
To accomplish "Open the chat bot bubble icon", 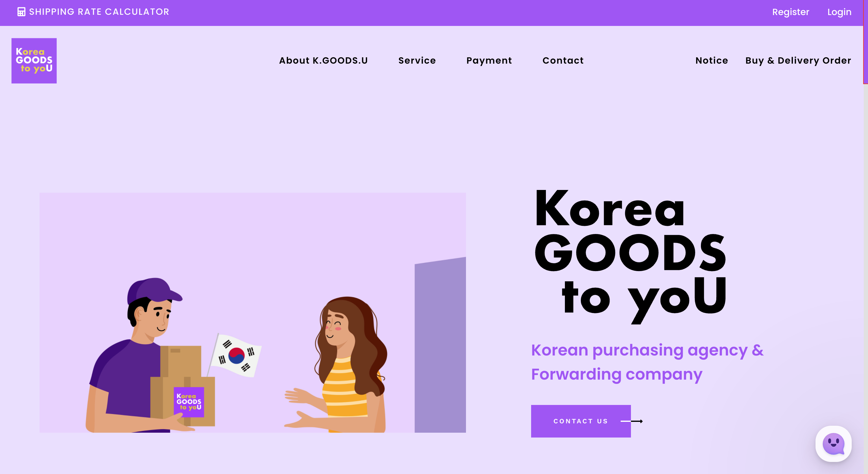I will [x=833, y=444].
